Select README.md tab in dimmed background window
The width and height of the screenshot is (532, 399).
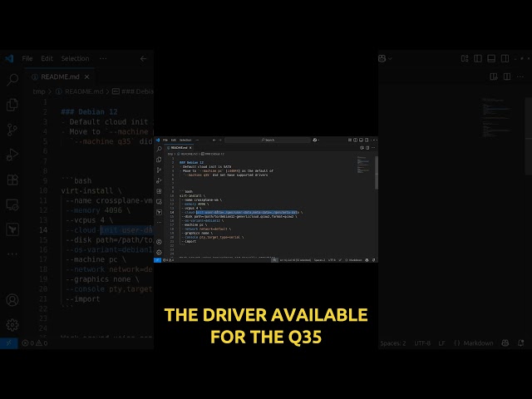click(x=60, y=76)
